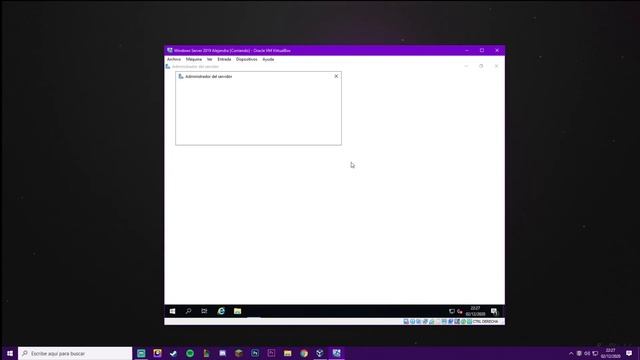Click the guest Windows Start button
Image resolution: width=640 pixels, height=360 pixels.
[x=173, y=311]
